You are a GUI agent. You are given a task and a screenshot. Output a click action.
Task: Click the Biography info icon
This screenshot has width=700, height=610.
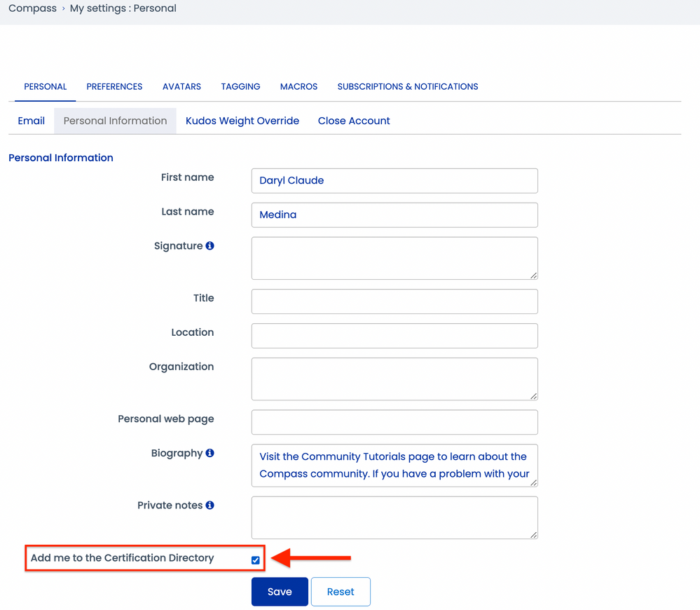coord(210,454)
